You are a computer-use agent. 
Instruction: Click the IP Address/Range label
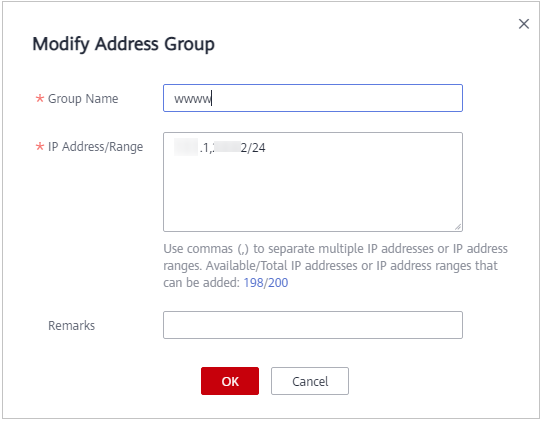click(x=95, y=147)
